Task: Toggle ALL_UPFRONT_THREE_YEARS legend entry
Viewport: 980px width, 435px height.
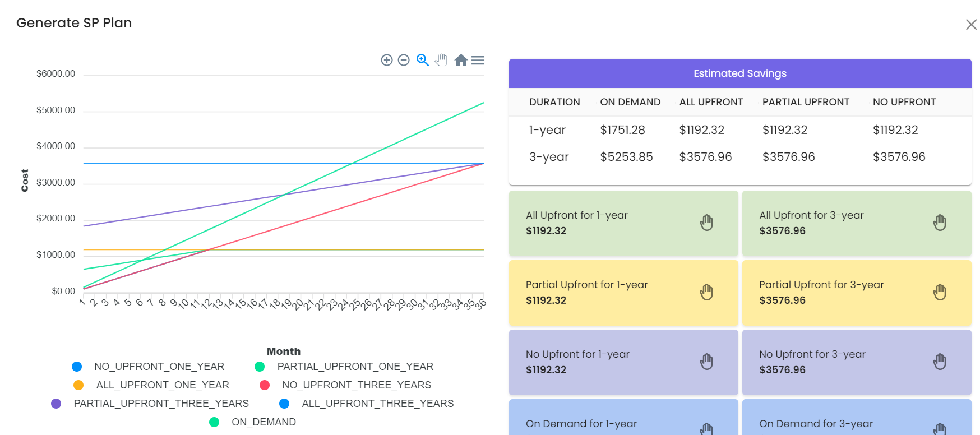Action: tap(366, 404)
